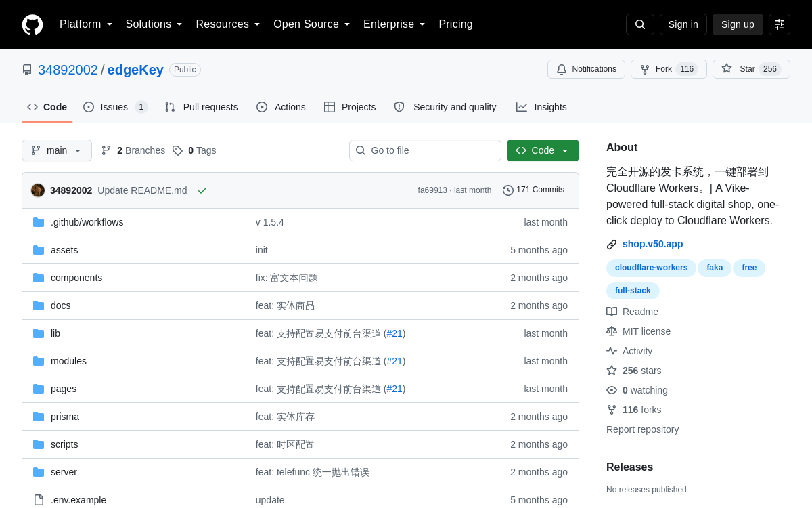The width and height of the screenshot is (812, 508).
Task: Select the cloudflare-workers topic tag
Action: coord(651,268)
